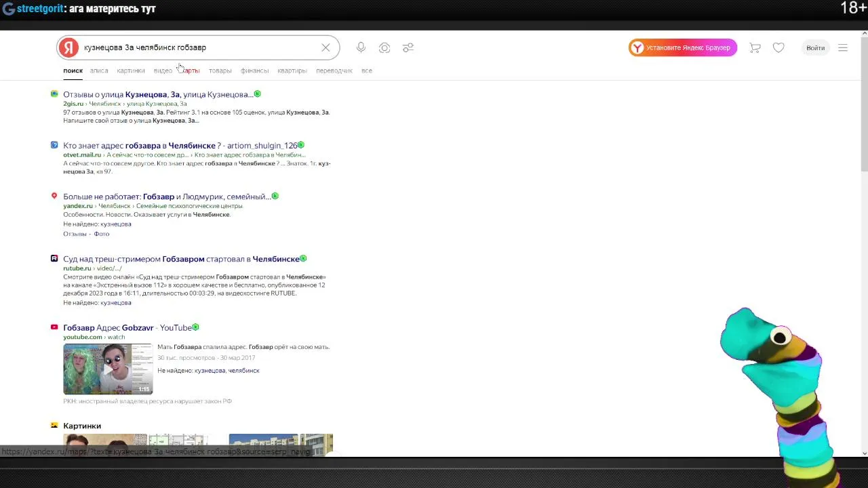Click green badge beside YouTube result title

pos(195,327)
